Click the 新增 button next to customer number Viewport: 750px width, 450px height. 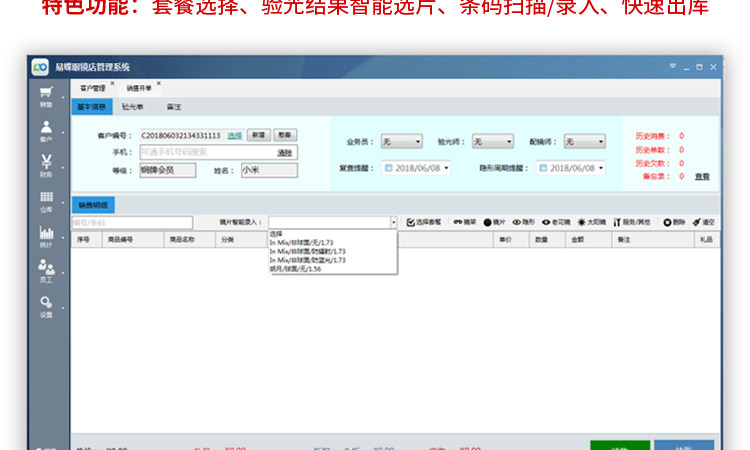point(259,135)
